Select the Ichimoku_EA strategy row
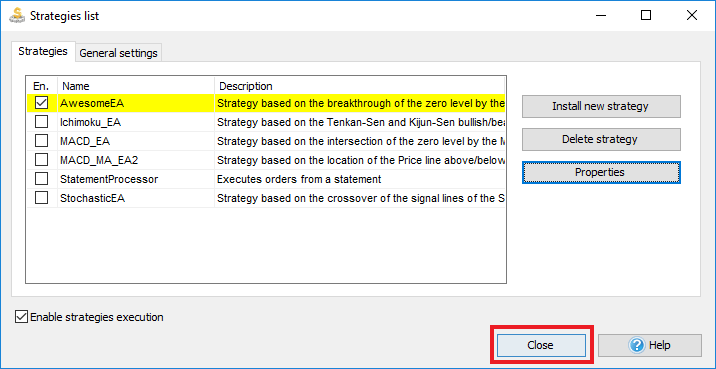716x369 pixels. (266, 122)
